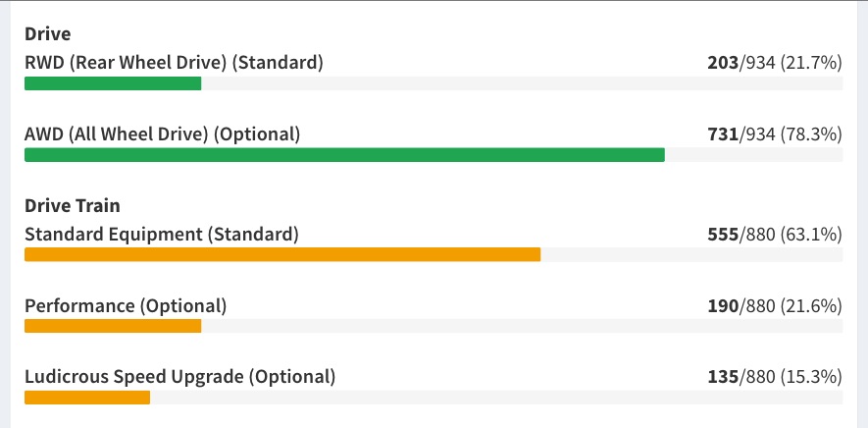Click the empty gray part of Performance bar
Screen dimensions: 868x428
click(x=522, y=326)
